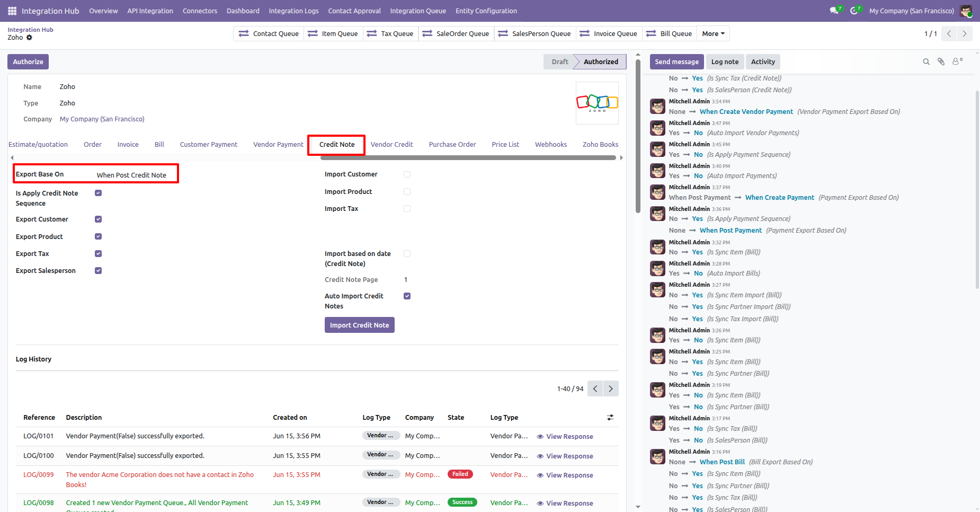Click the Authorize button
The image size is (980, 512).
pos(28,61)
